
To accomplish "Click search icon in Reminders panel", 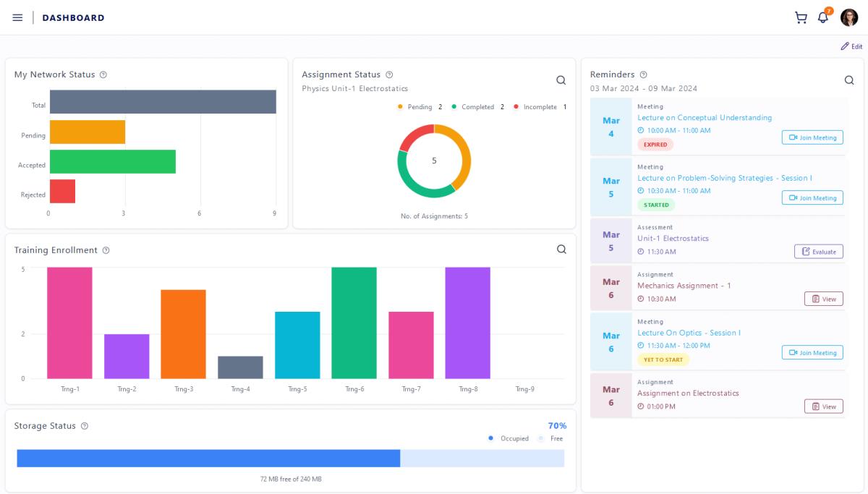I will pos(849,80).
